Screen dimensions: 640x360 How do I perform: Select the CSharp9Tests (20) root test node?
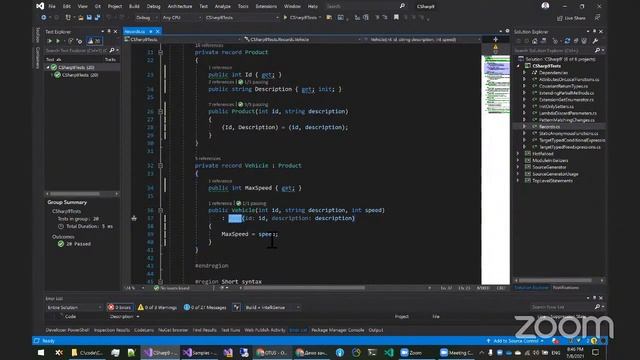76,67
